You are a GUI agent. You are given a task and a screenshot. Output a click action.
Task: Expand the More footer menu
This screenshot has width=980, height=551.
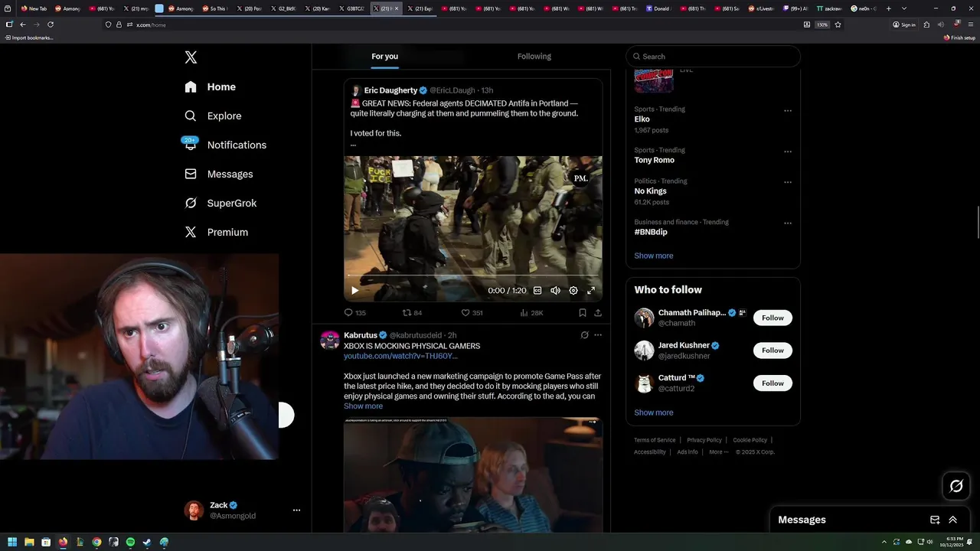pos(718,452)
